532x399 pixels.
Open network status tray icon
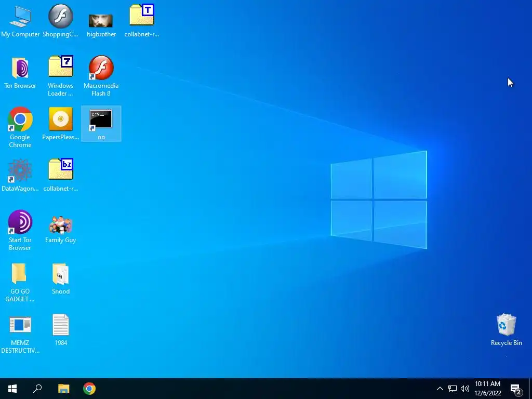(453, 389)
